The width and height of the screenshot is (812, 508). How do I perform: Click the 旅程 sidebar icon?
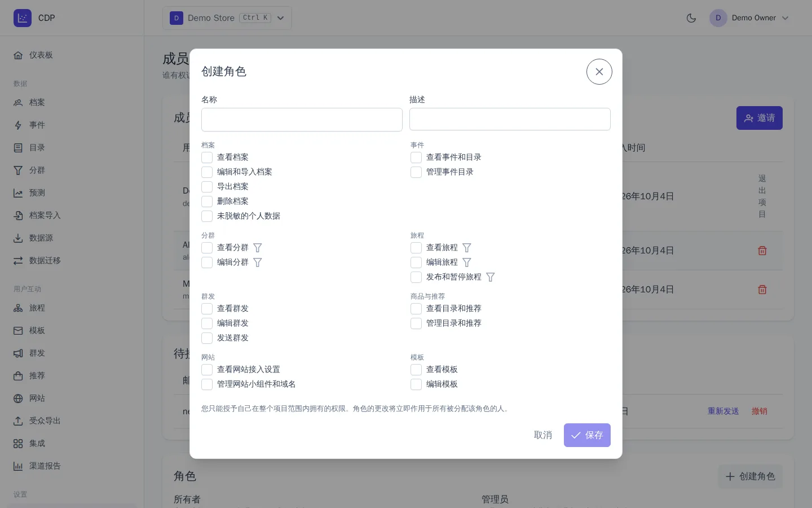point(18,308)
